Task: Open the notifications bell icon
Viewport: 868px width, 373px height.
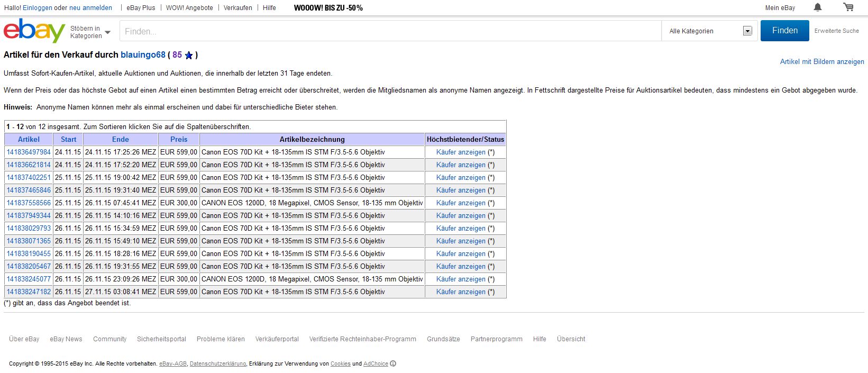Action: (x=818, y=7)
